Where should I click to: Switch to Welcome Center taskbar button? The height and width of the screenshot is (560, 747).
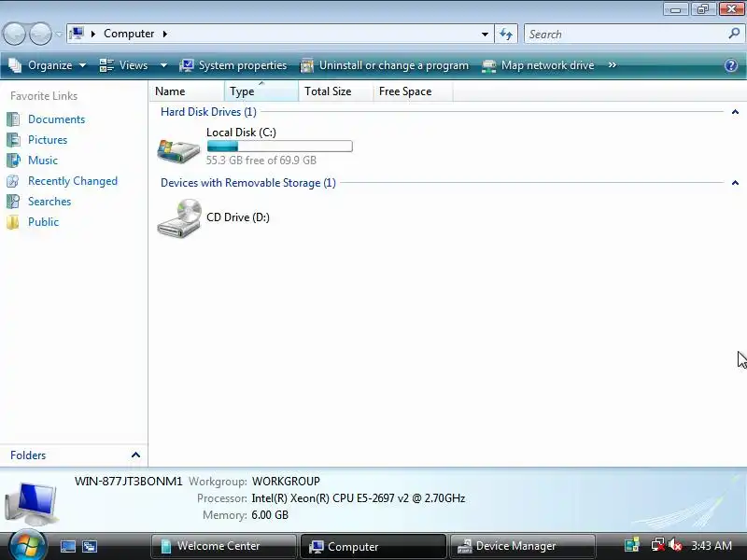click(x=223, y=546)
